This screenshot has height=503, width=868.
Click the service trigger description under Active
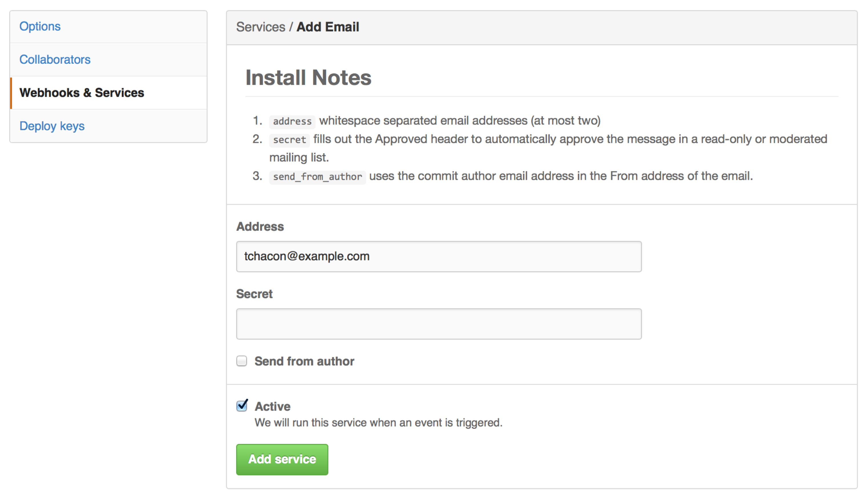[378, 422]
